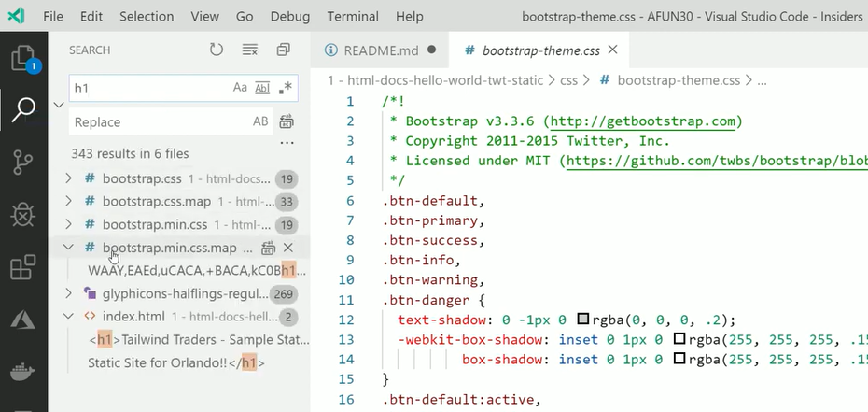Open the Debug view bug icon

coord(23,215)
